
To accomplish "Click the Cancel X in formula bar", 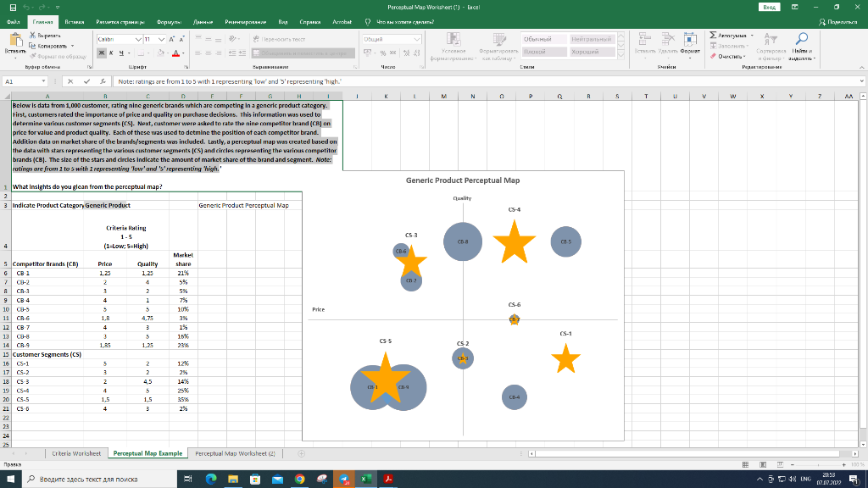I will [70, 81].
